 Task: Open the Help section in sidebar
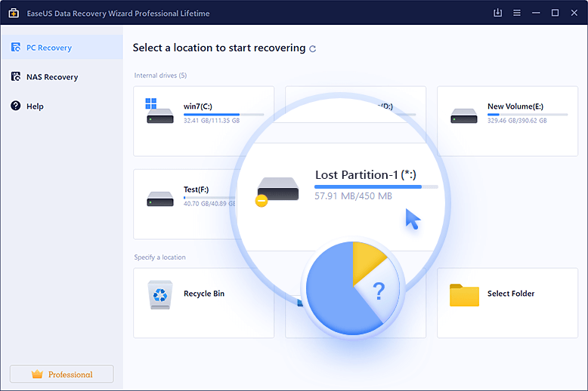35,106
